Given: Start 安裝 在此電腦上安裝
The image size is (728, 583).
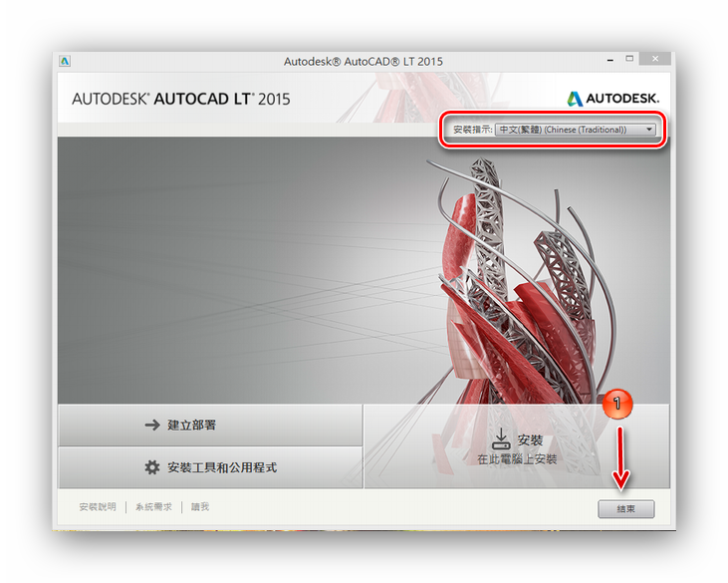Looking at the screenshot, I should (x=517, y=446).
